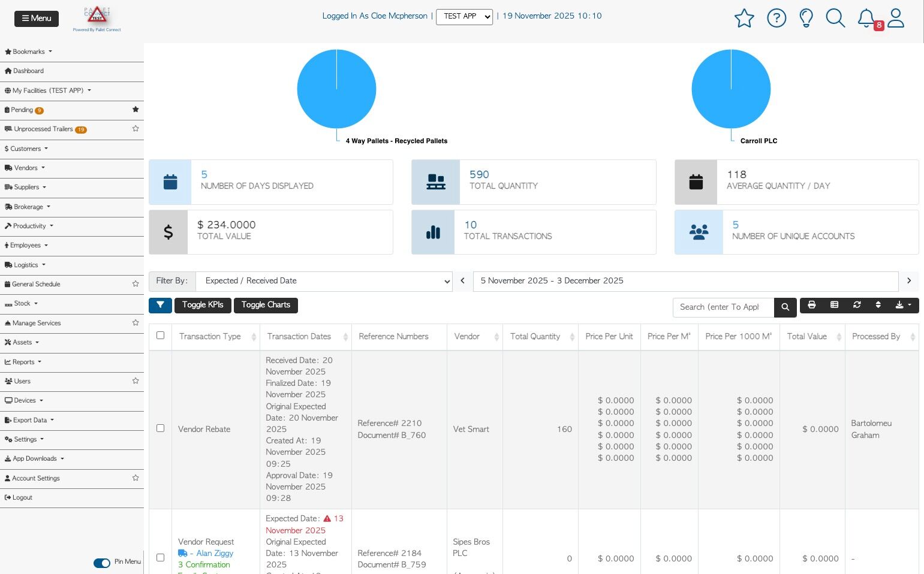Image resolution: width=924 pixels, height=574 pixels.
Task: Click the Menu button
Action: (x=37, y=19)
